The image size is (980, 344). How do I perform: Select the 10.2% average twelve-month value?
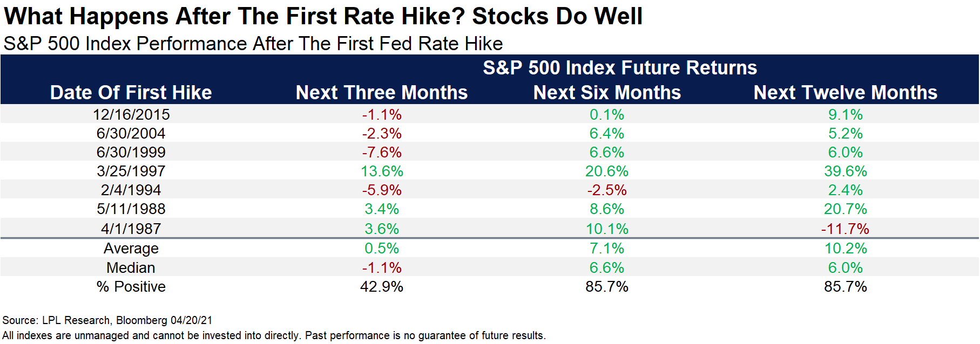[x=846, y=248]
